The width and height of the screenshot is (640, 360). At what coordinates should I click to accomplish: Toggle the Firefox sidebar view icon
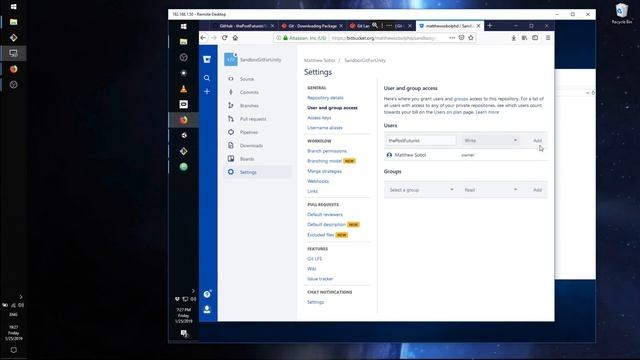(535, 38)
